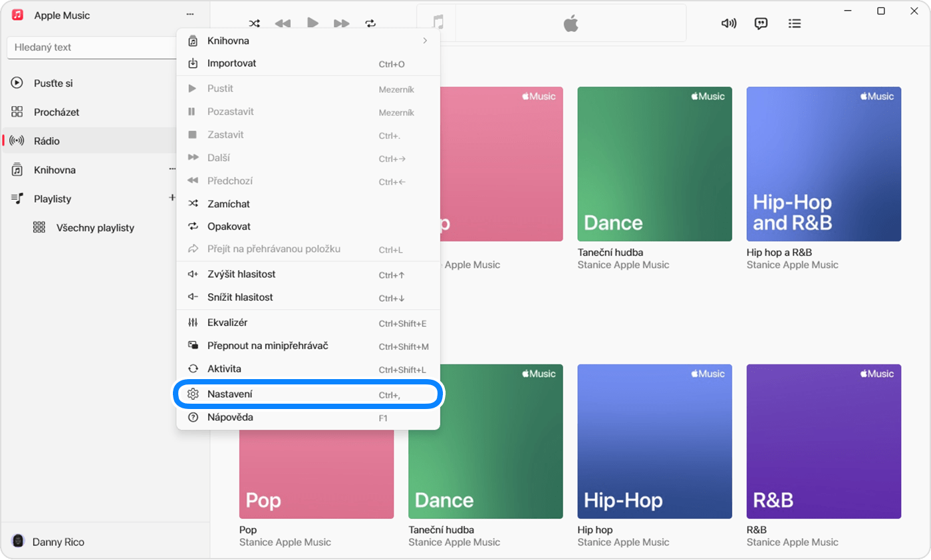Choose Snížit hlasitost from the menu

pos(308,297)
